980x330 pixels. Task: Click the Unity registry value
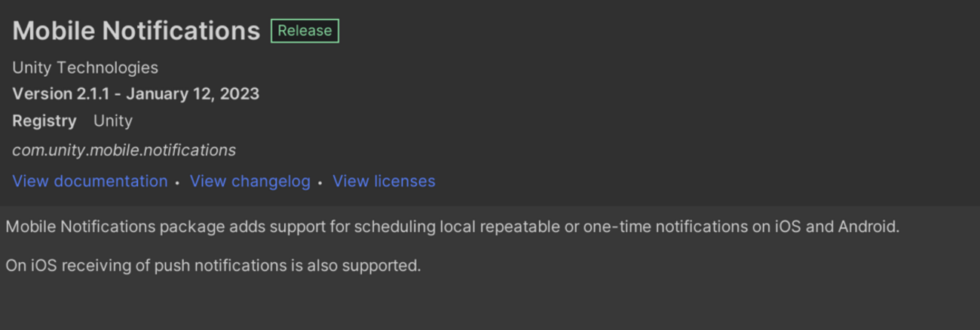pos(113,121)
